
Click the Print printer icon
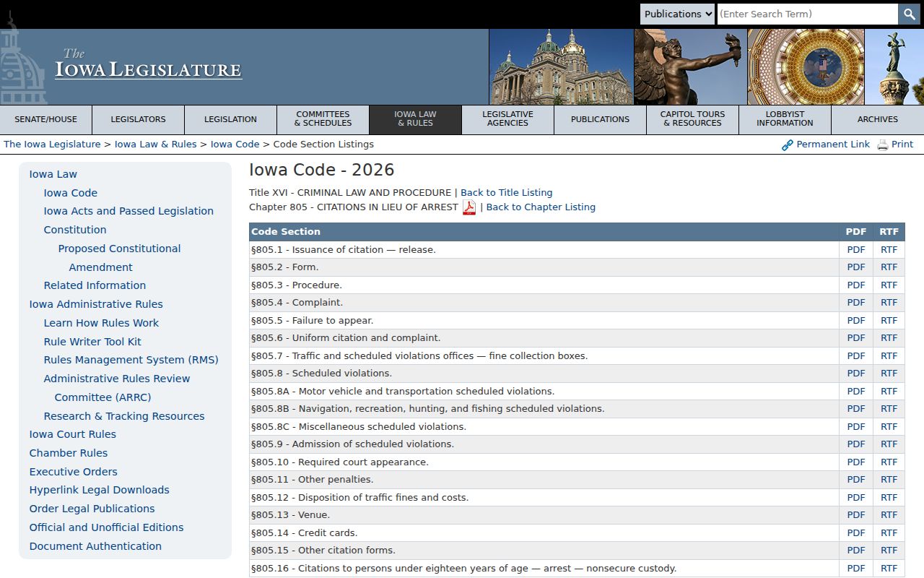(883, 145)
